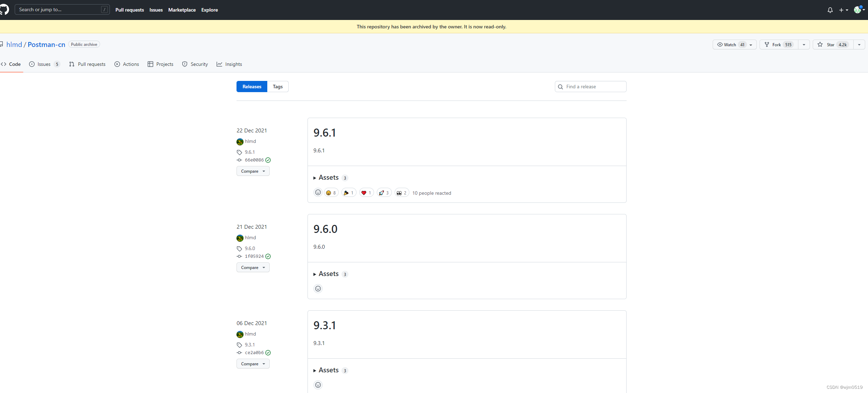Viewport: 868px width, 393px height.
Task: Click the Find a release search field
Action: pyautogui.click(x=591, y=87)
